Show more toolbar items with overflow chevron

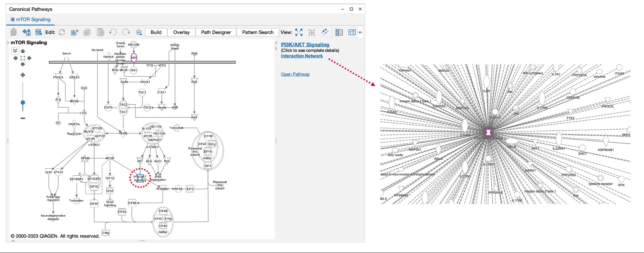[x=360, y=32]
